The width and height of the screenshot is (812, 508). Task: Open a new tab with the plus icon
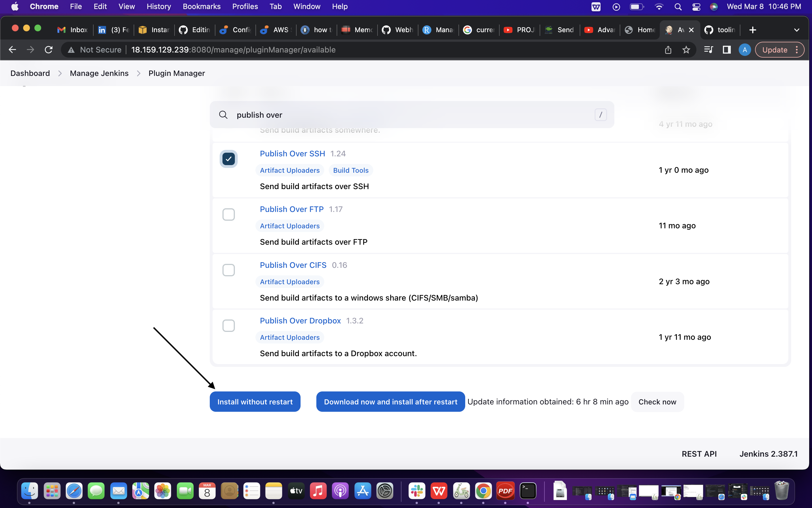[x=753, y=30]
